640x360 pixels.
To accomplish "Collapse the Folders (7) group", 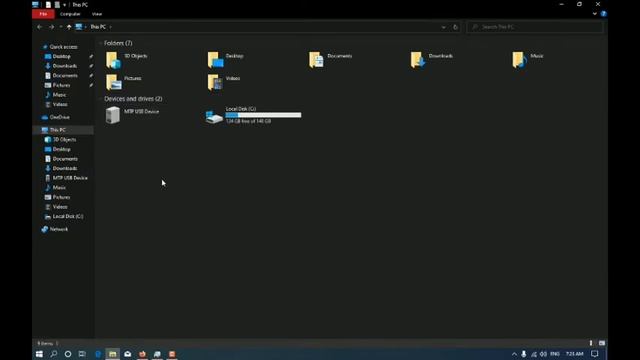I will (100, 43).
